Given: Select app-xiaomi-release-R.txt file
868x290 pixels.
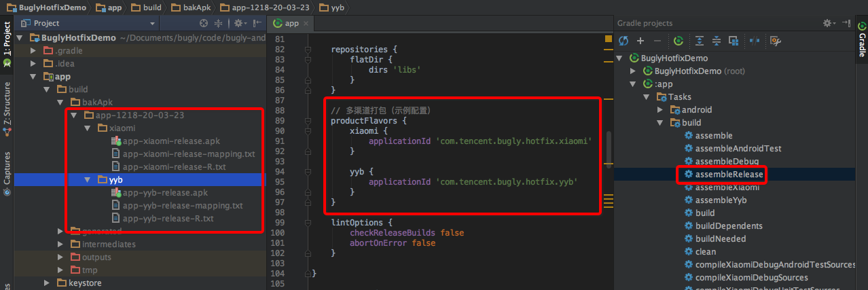Looking at the screenshot, I should (x=168, y=167).
